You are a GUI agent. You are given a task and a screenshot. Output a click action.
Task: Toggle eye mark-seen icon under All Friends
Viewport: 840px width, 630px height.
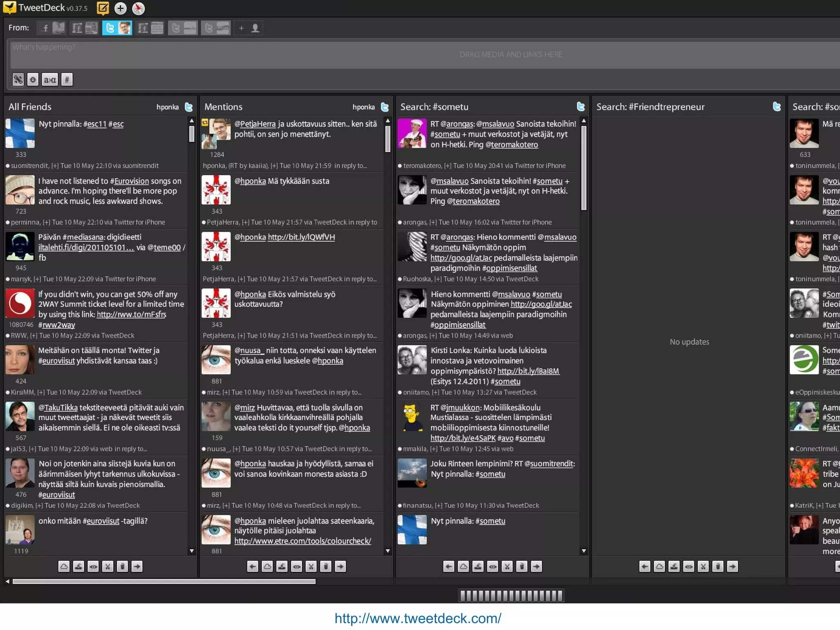[93, 566]
